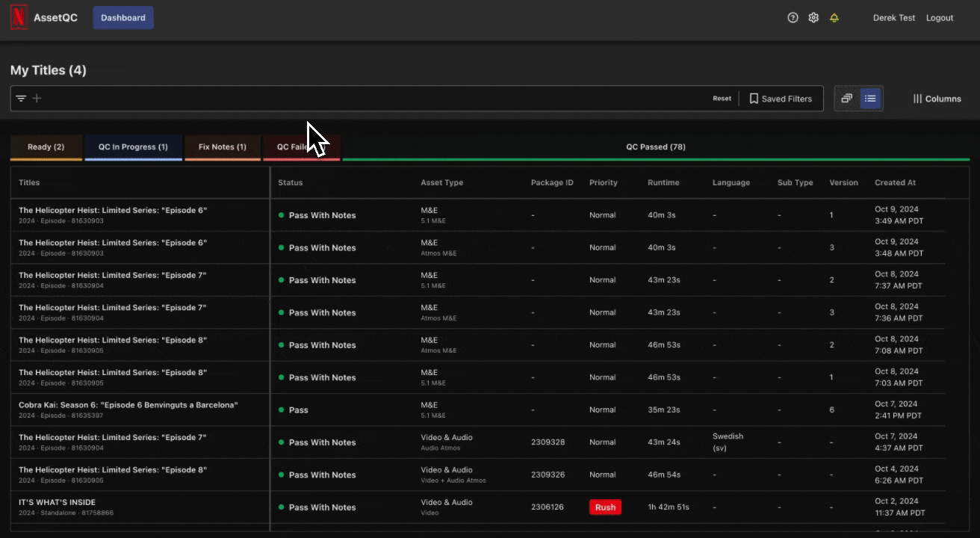The height and width of the screenshot is (538, 980).
Task: Switch to the Ready (2) tab
Action: [46, 147]
